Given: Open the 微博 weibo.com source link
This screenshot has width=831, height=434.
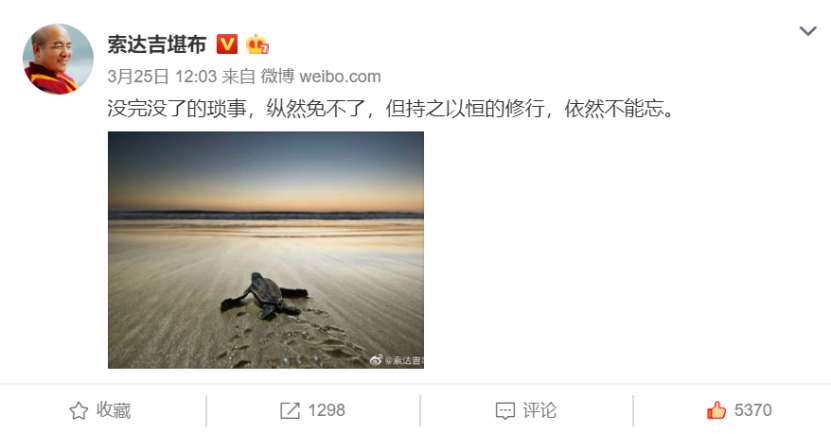Looking at the screenshot, I should click(x=321, y=76).
